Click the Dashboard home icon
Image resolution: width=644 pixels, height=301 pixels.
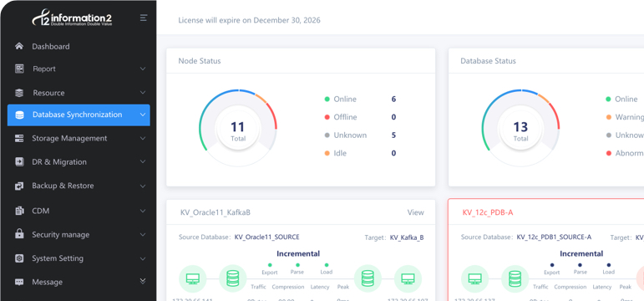click(19, 46)
